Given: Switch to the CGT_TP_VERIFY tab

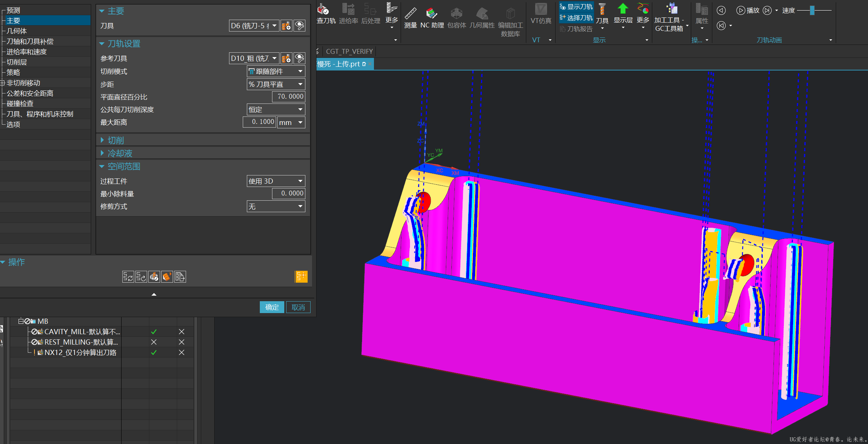Looking at the screenshot, I should pos(349,52).
